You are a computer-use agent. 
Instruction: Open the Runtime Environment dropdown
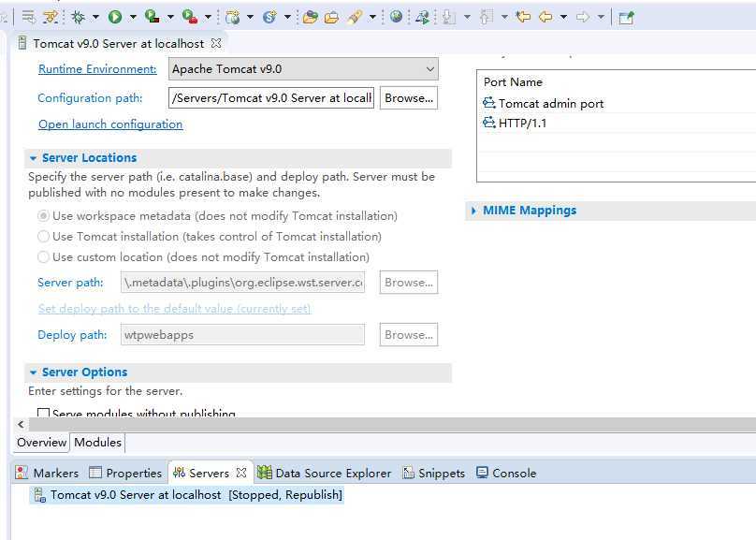[303, 69]
